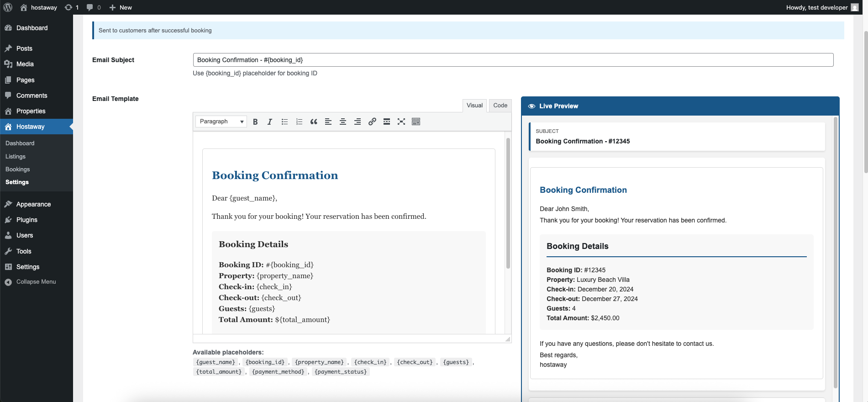Click the {total_amount} placeholder tag
868x402 pixels.
click(219, 372)
